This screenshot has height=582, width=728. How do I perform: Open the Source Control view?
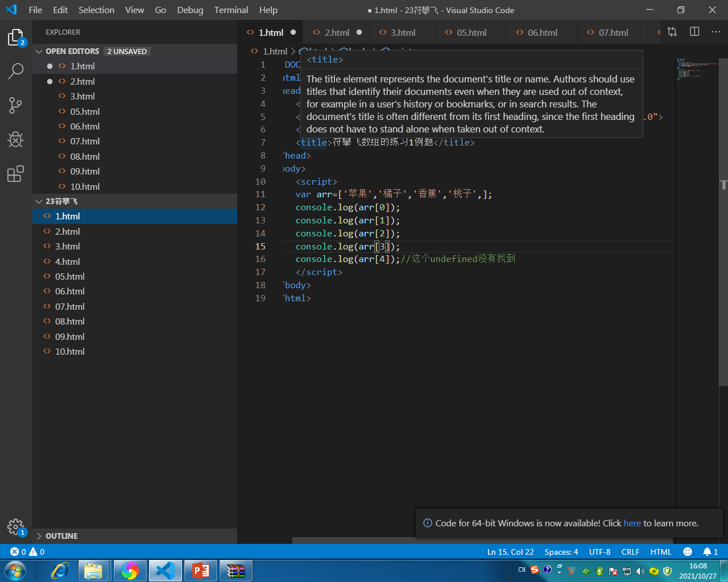[16, 105]
